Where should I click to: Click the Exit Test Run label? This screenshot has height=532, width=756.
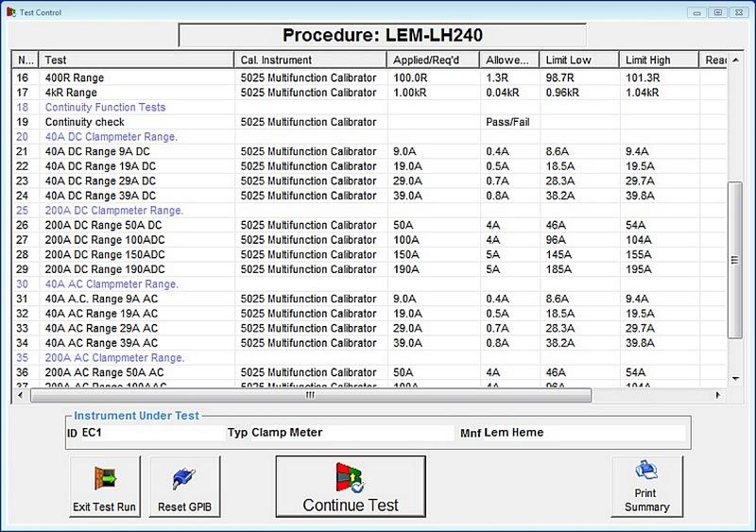point(104,506)
